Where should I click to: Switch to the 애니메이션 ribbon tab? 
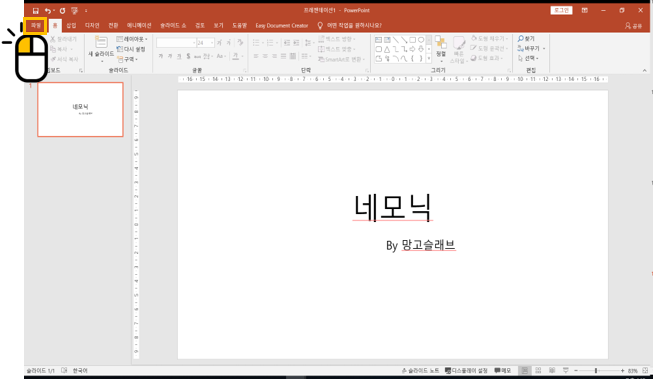coord(139,25)
